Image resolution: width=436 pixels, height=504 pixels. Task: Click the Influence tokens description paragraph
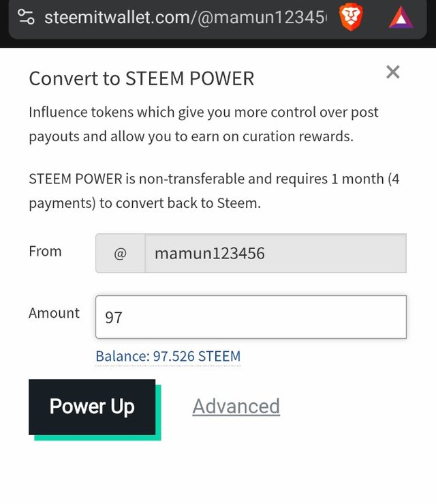coord(203,124)
